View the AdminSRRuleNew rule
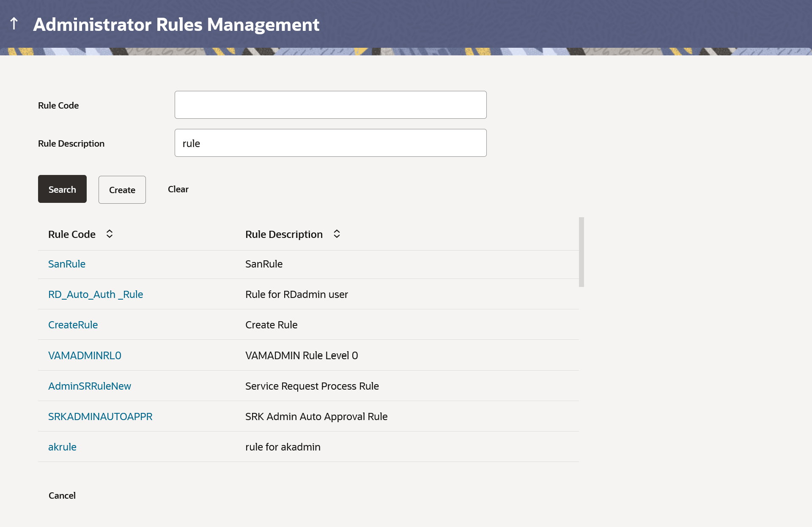This screenshot has width=812, height=527. pyautogui.click(x=89, y=385)
